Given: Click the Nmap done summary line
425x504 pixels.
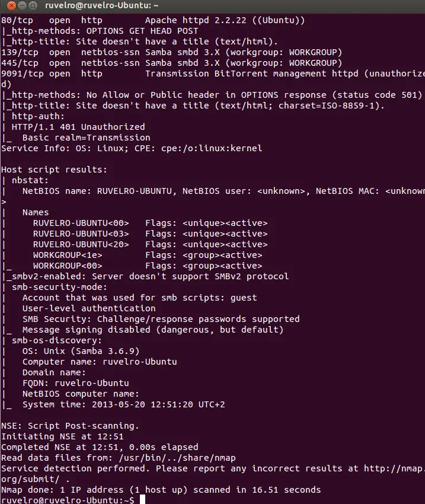Looking at the screenshot, I should coord(161,490).
